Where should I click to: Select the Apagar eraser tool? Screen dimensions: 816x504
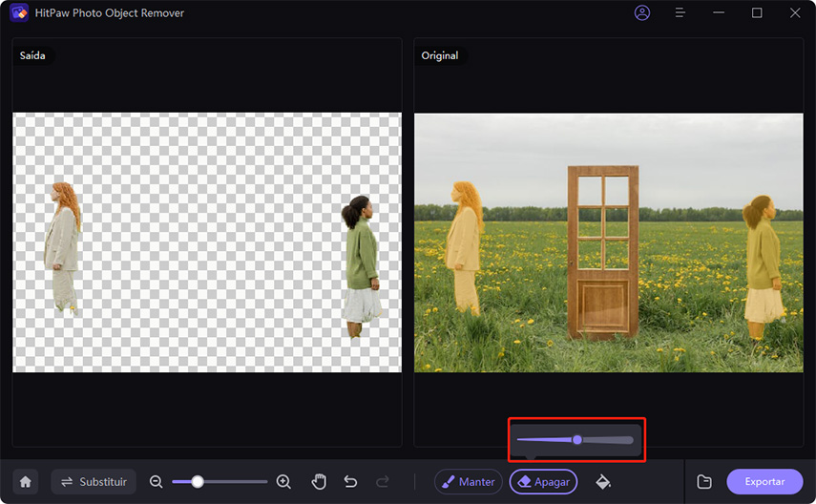click(544, 482)
